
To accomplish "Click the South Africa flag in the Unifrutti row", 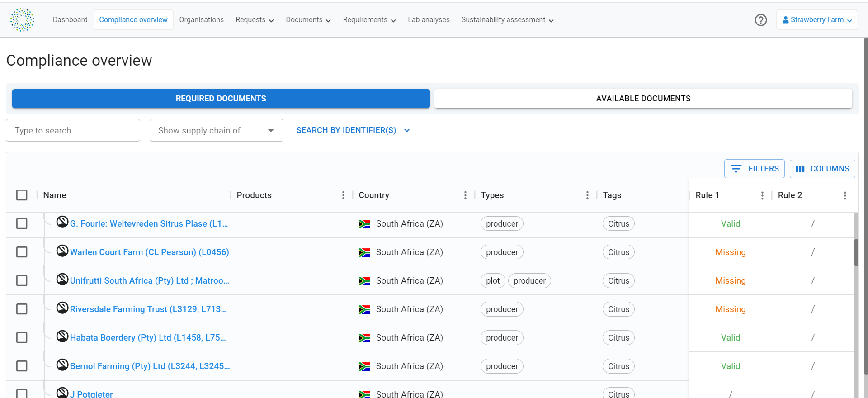I will click(364, 281).
